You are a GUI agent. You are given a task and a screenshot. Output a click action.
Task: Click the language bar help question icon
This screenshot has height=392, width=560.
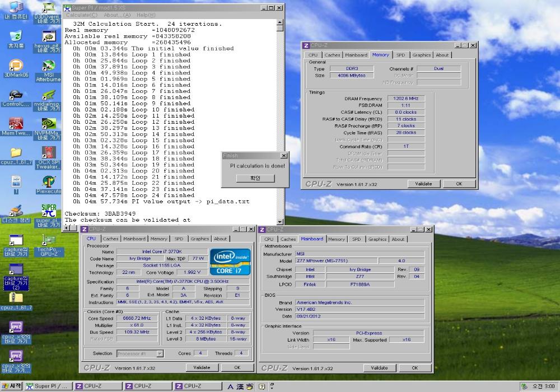click(x=262, y=386)
